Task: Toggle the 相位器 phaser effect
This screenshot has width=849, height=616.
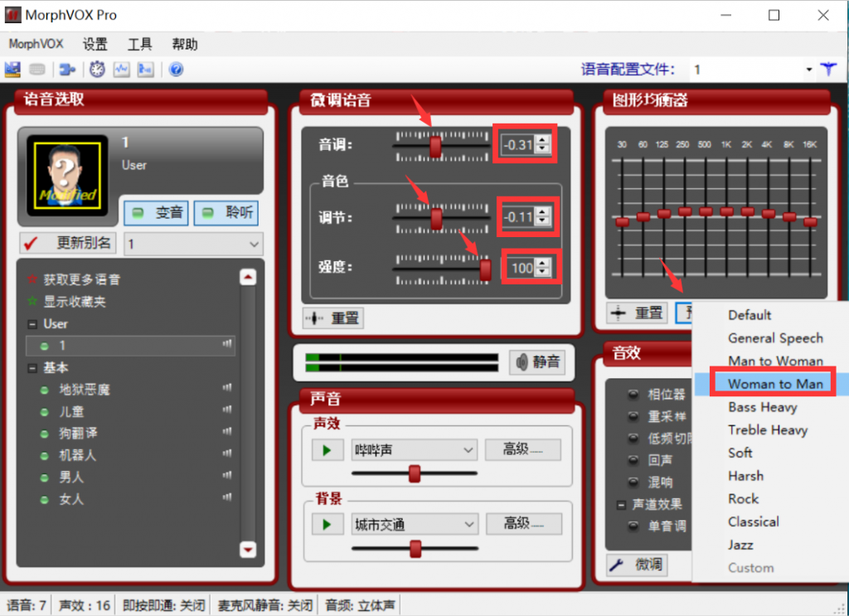Action: pyautogui.click(x=633, y=394)
